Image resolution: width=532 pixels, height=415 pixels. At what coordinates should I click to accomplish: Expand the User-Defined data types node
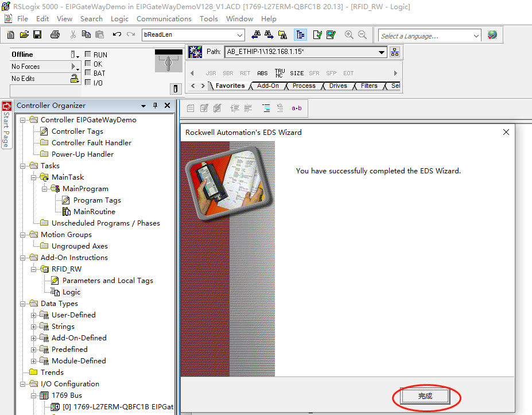pyautogui.click(x=34, y=315)
